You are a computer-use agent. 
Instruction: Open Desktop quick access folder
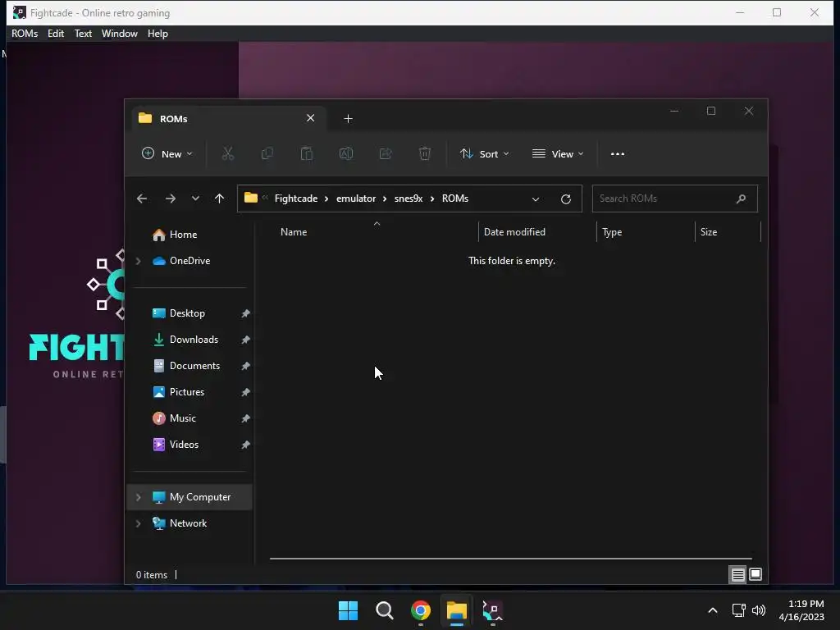187,313
